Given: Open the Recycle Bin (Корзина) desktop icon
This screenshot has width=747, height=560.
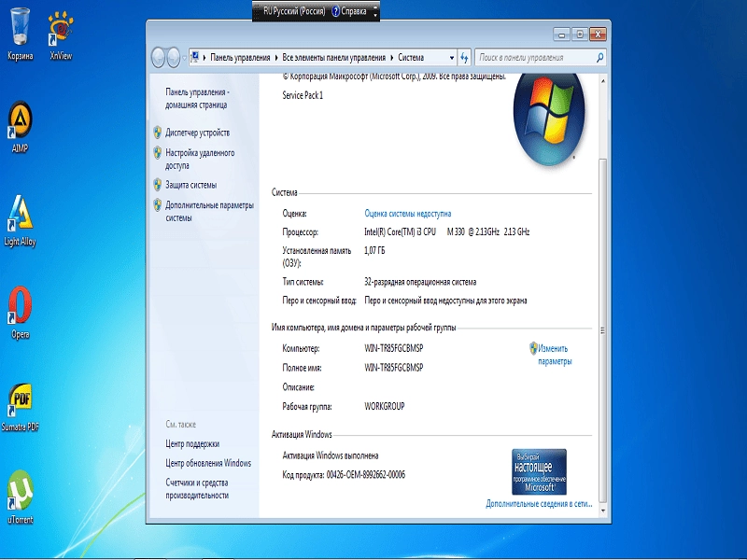Looking at the screenshot, I should pos(20,34).
